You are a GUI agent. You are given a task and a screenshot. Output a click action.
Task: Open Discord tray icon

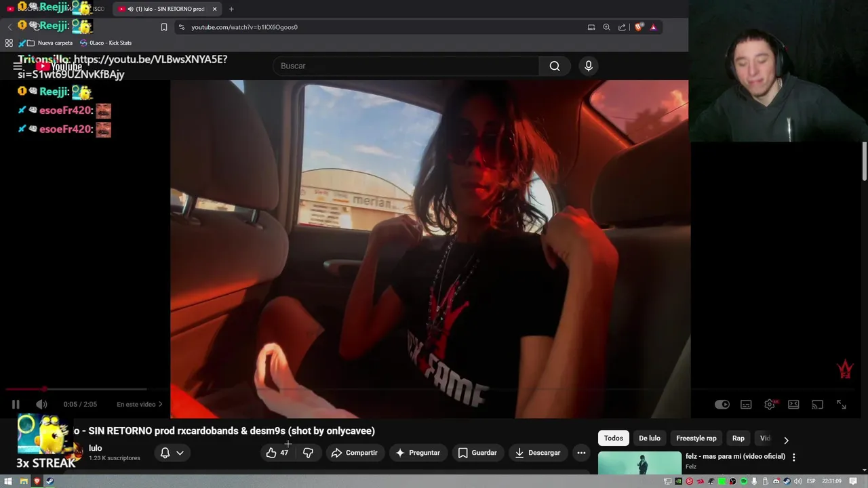coord(776,481)
